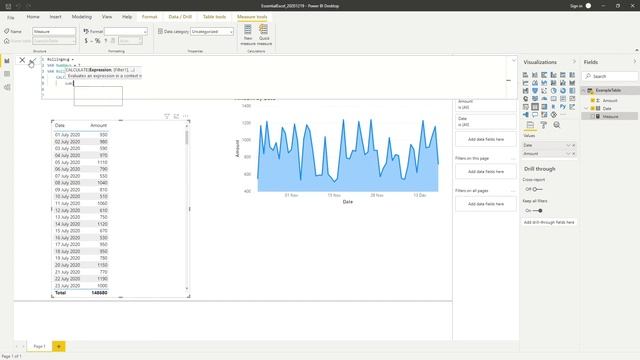Collapse the formula bar chevron

(x=513, y=60)
